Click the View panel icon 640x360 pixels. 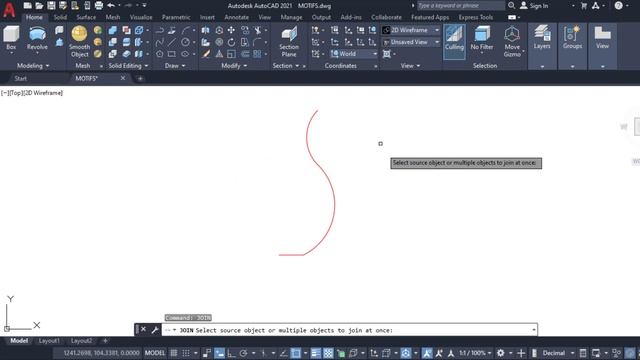pyautogui.click(x=602, y=37)
